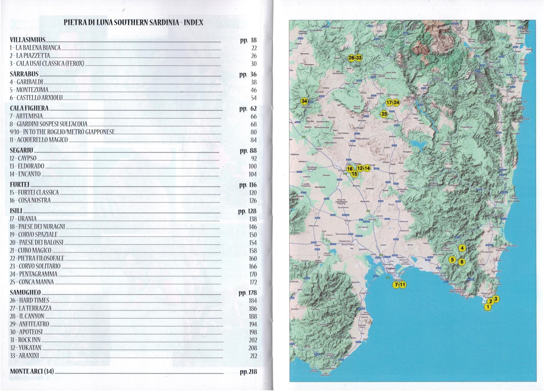
Task: Click entry 20 - PAESE DEI BALOSSI
Action: (x=37, y=243)
